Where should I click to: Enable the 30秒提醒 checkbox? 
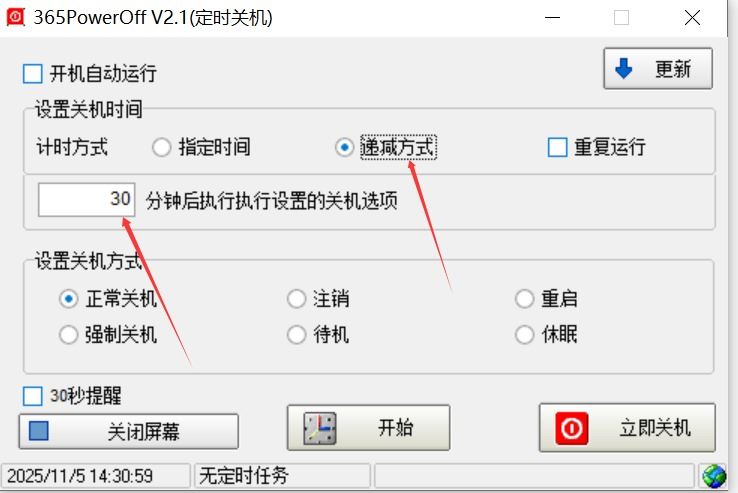pyautogui.click(x=32, y=396)
